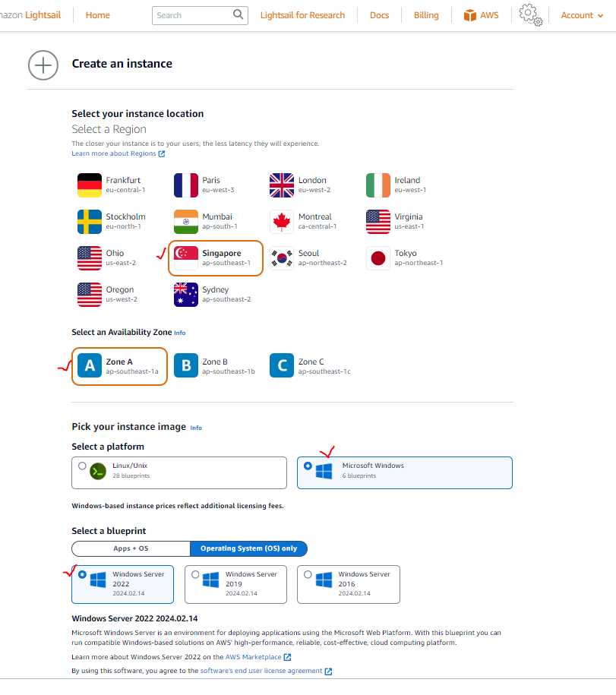Select the Mumbai flag icon
Image resolution: width=616 pixels, height=695 pixels.
coord(185,222)
